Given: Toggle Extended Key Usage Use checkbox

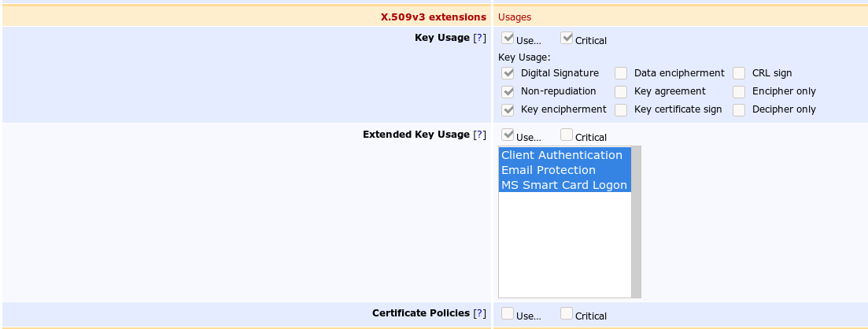Looking at the screenshot, I should click(x=508, y=135).
